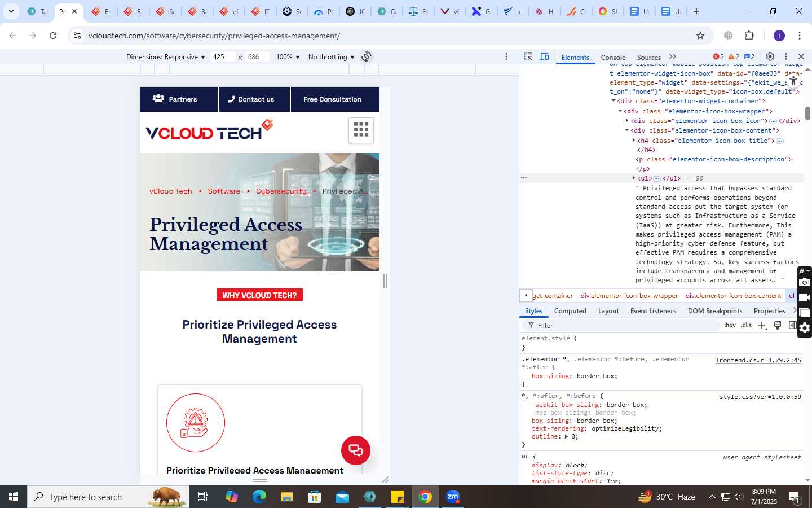This screenshot has width=812, height=508.
Task: Click div.elementor-icon-box-wrapper in breadcrumb trail
Action: pyautogui.click(x=629, y=296)
